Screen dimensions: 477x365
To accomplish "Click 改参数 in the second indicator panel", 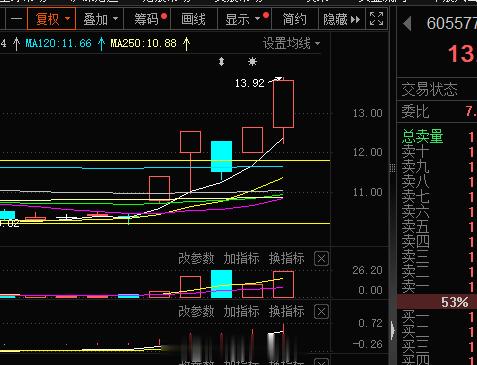I will [x=196, y=311].
